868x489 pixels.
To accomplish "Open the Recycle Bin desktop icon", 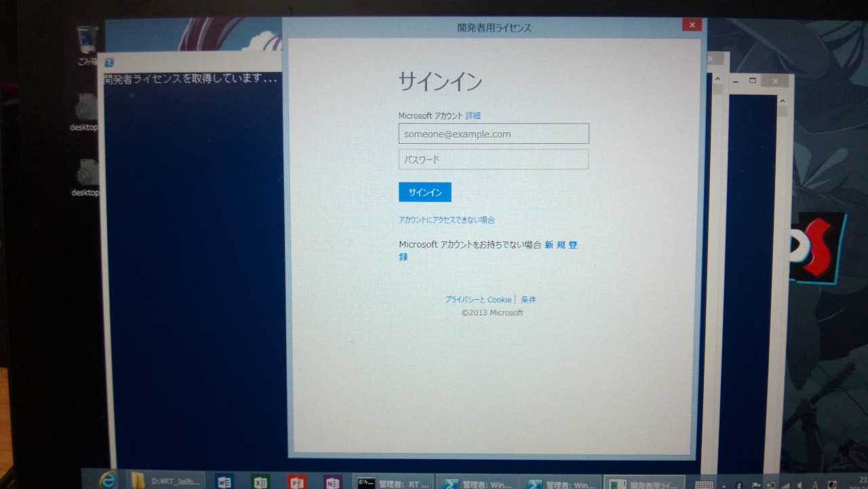I will click(x=87, y=44).
